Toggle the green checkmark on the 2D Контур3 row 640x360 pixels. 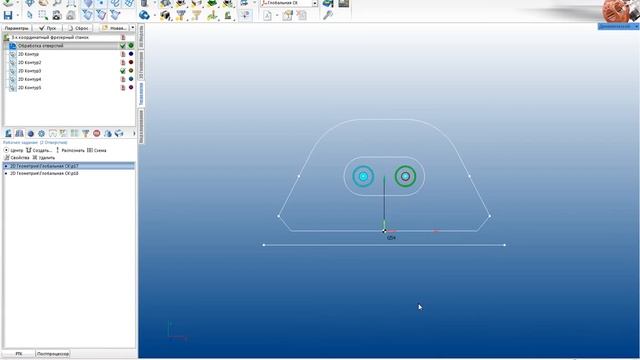(x=122, y=71)
